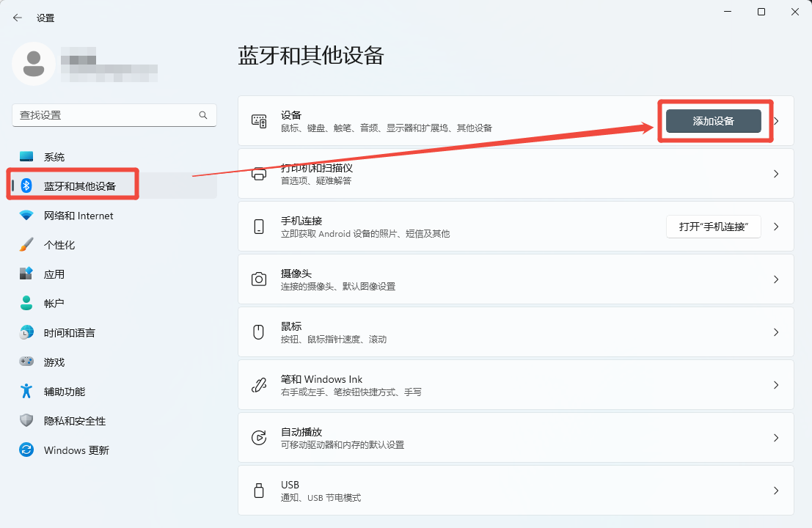
Task: Click the 辅助功能 accessibility person icon
Action: click(26, 392)
